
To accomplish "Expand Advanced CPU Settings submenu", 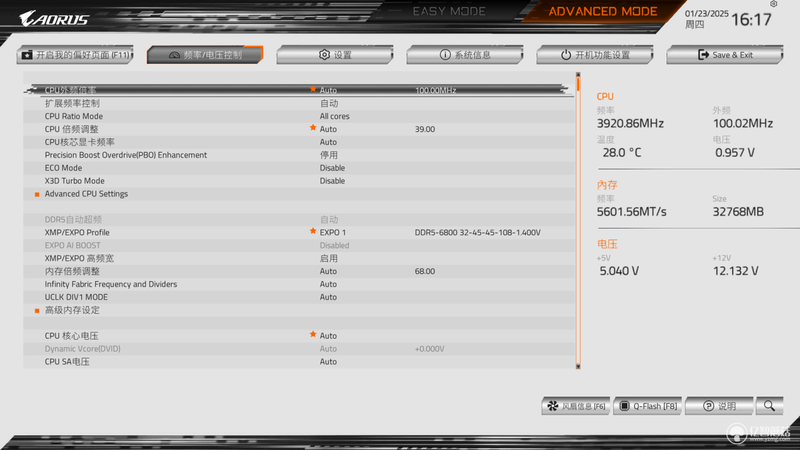I will [86, 194].
